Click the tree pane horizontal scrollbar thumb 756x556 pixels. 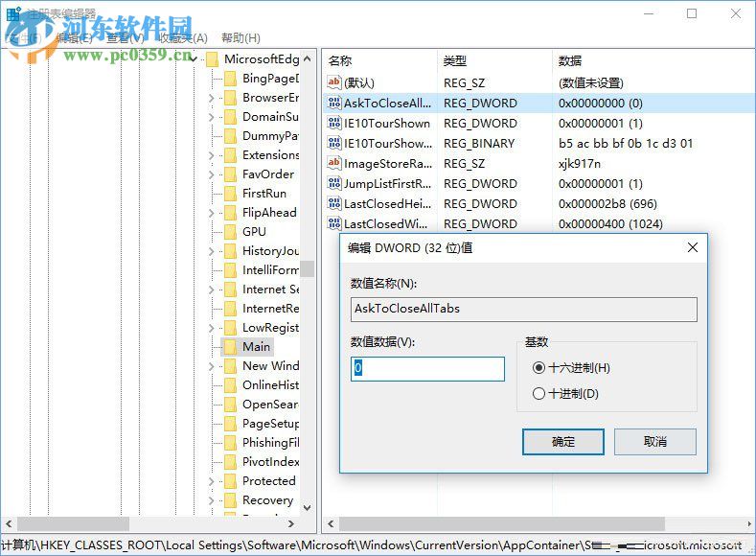pos(73,523)
